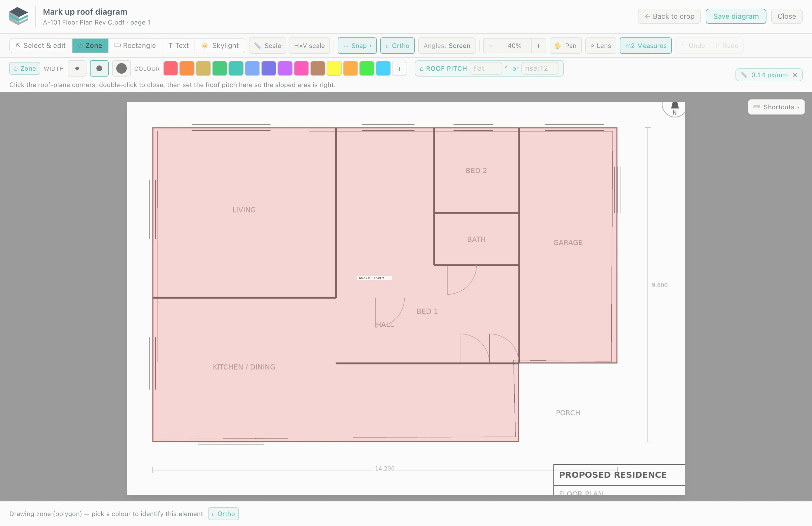Click the BED 1 label
Screen dimensions: 812x526
pos(427,311)
